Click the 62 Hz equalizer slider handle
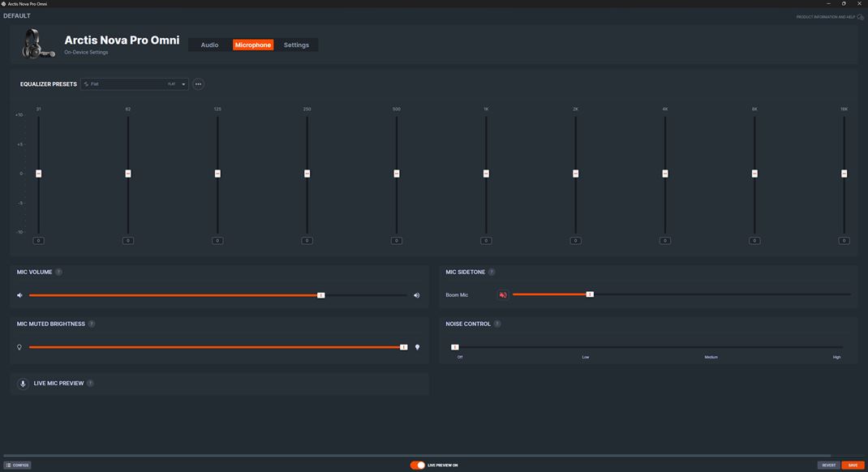Image resolution: width=868 pixels, height=472 pixels. (x=128, y=174)
